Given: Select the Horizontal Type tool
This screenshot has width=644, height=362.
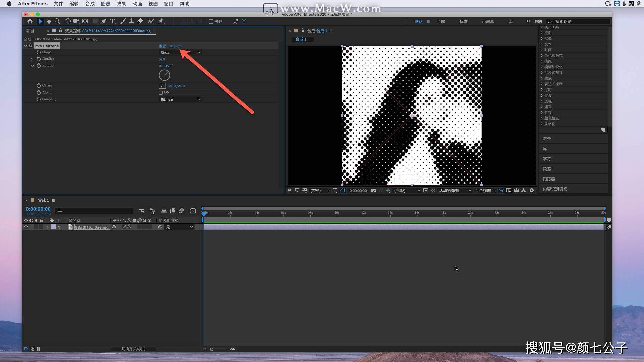Looking at the screenshot, I should 112,21.
